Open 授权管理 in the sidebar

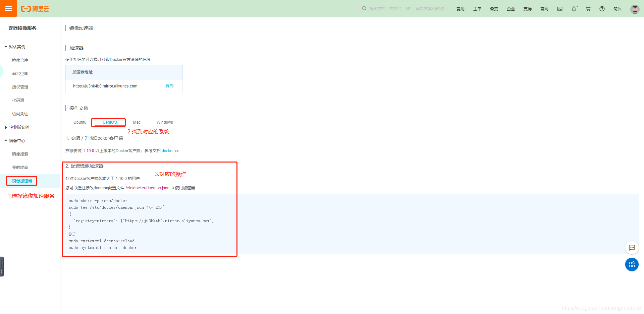coord(20,87)
